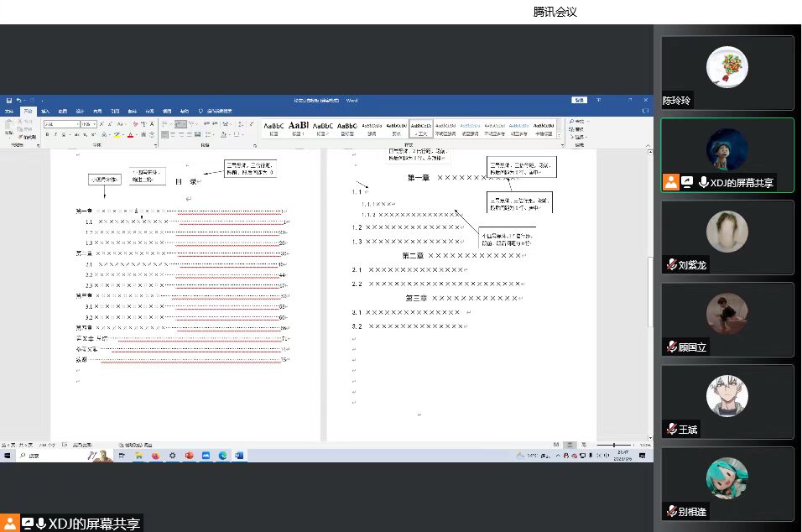Apply the 标题 1 heading style
The image size is (802, 532).
pos(298,128)
